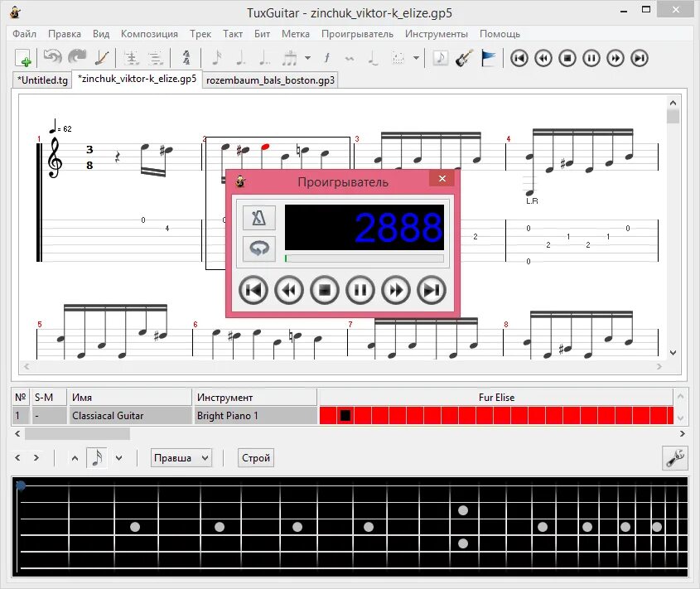Click the score vertical scrollbar down arrow

(673, 353)
